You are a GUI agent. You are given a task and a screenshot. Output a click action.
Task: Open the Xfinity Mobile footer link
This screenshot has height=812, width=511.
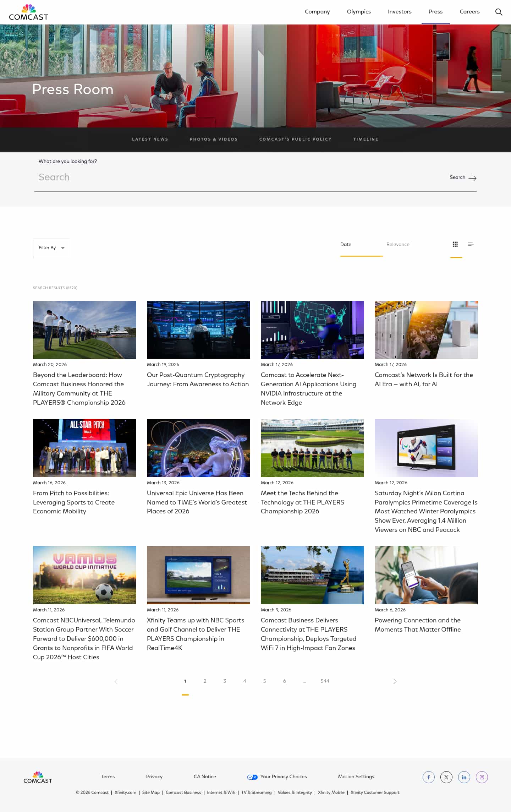pyautogui.click(x=331, y=792)
